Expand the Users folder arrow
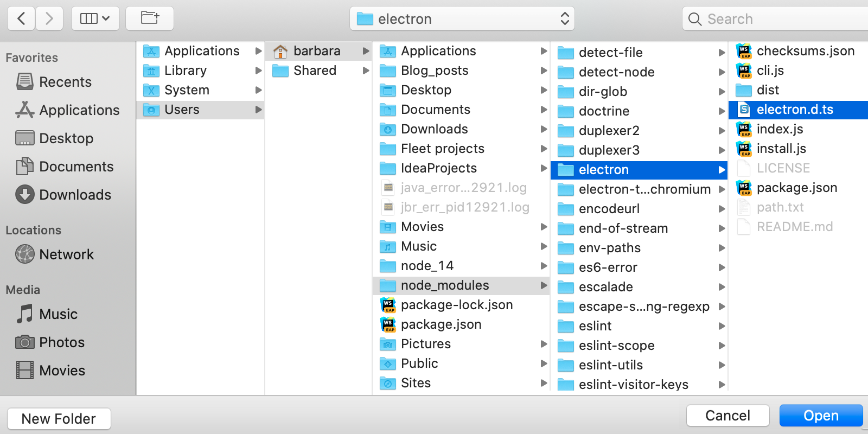Viewport: 868px width, 434px height. point(259,110)
